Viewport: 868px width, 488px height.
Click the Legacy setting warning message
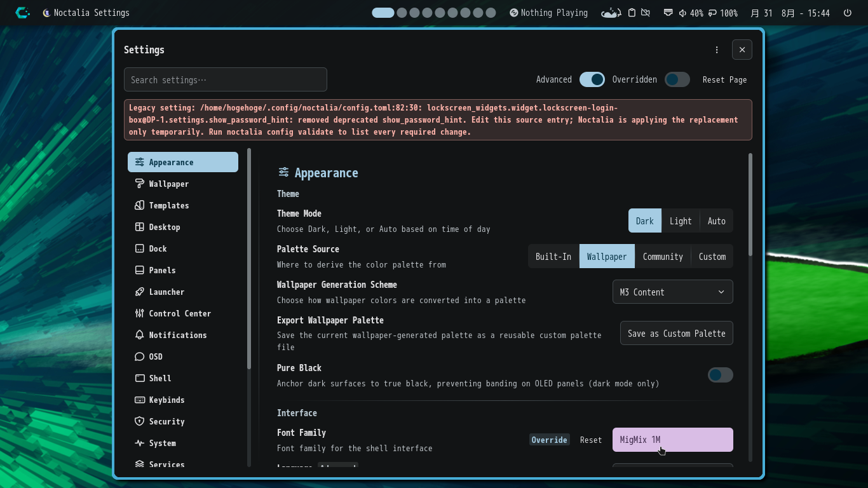pyautogui.click(x=438, y=119)
